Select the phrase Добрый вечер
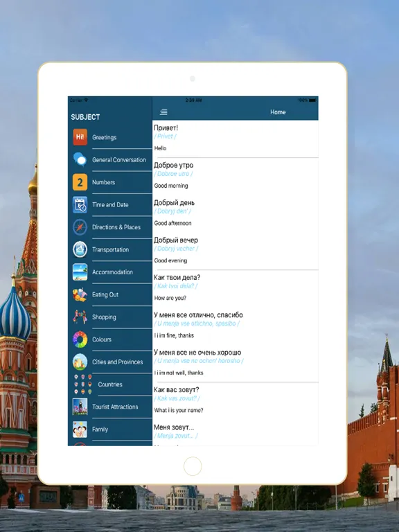 coord(176,240)
